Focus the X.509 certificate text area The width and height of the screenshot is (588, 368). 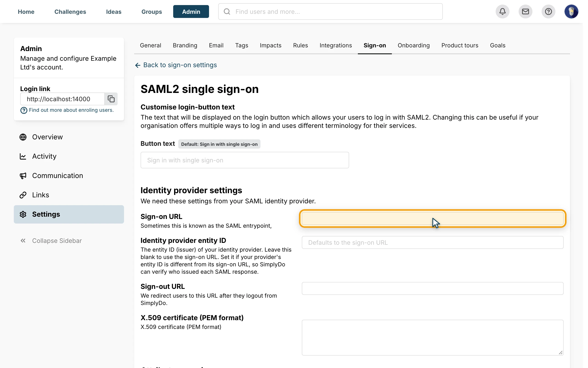(x=433, y=338)
